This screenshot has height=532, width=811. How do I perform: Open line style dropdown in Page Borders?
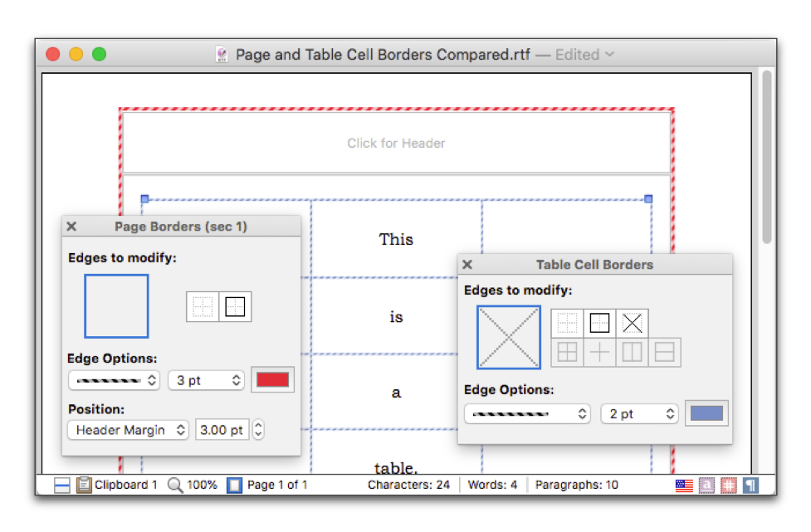pyautogui.click(x=114, y=380)
